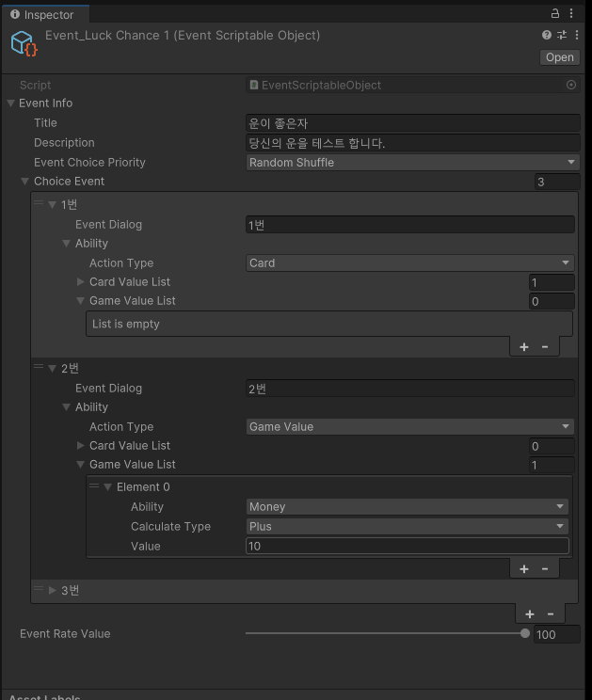
Task: Remove Element 0 with the minus button
Action: (x=545, y=569)
